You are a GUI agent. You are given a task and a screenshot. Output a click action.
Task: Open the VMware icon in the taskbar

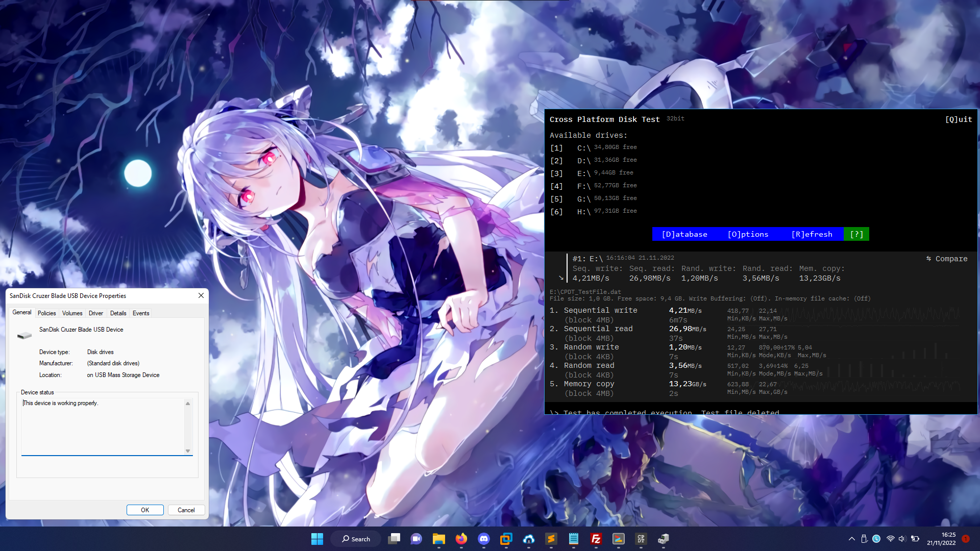coord(506,539)
